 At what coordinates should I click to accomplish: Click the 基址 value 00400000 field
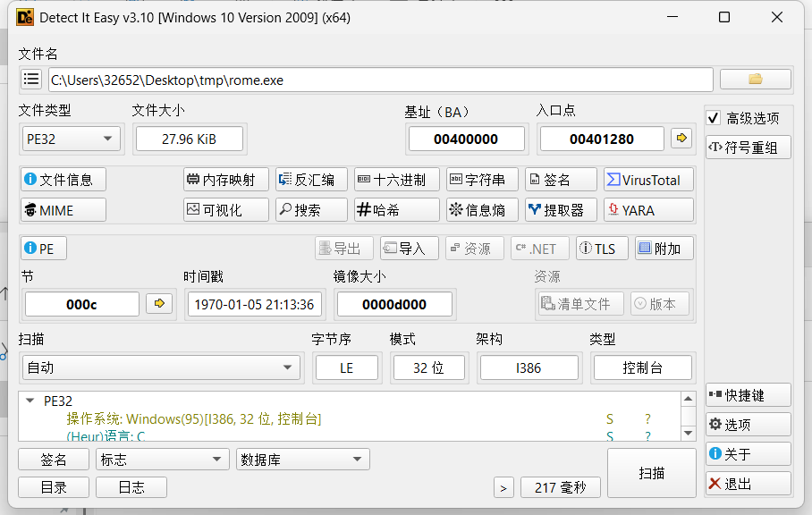[x=466, y=139]
